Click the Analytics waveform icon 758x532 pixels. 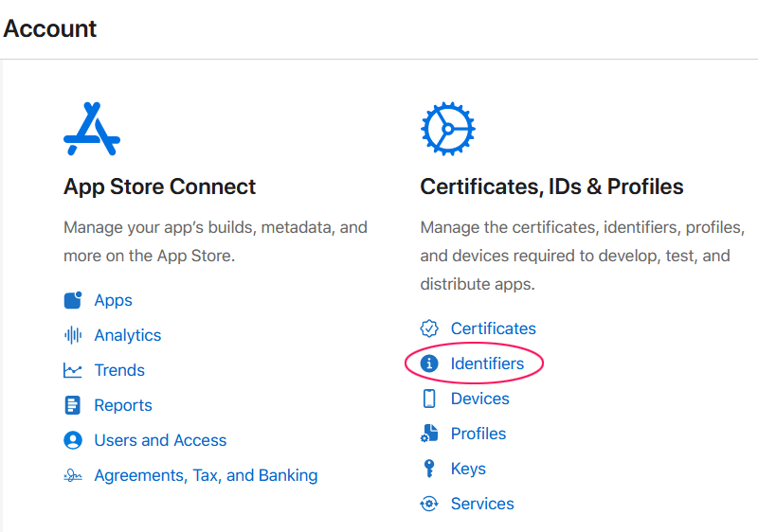73,335
